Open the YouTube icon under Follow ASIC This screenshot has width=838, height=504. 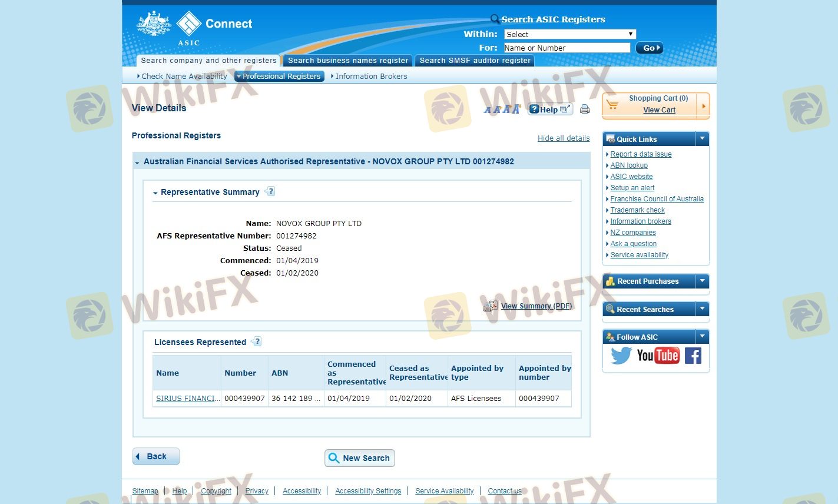click(658, 356)
